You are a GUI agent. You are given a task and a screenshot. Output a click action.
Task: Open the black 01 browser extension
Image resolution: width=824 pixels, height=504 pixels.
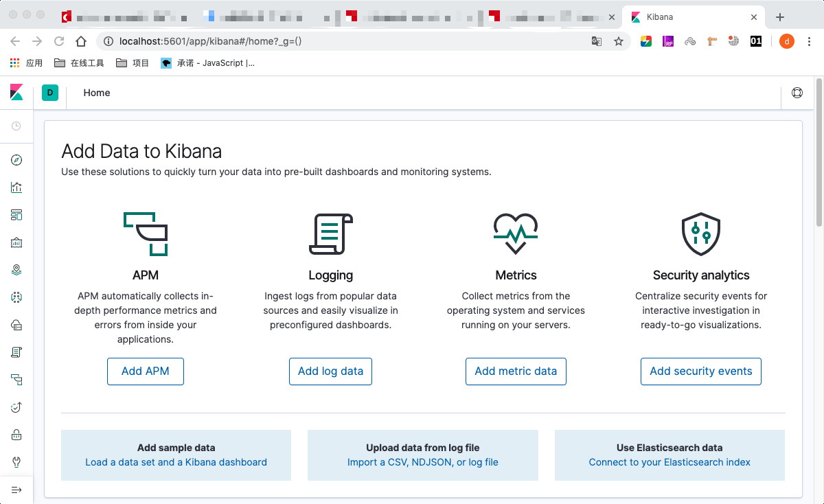[756, 41]
